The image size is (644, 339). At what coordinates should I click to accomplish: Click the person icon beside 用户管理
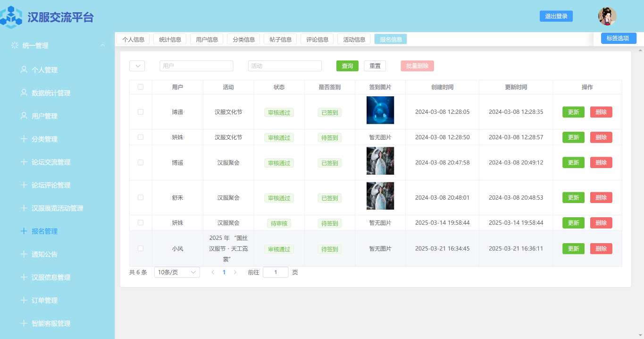[24, 116]
